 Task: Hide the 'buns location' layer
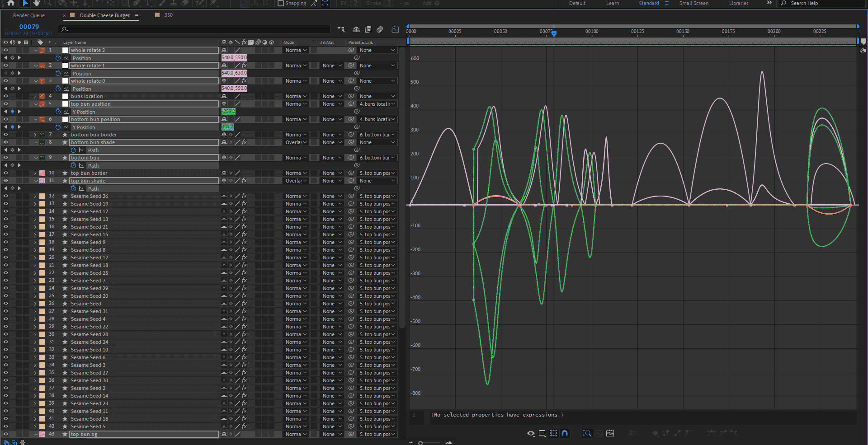pos(6,96)
